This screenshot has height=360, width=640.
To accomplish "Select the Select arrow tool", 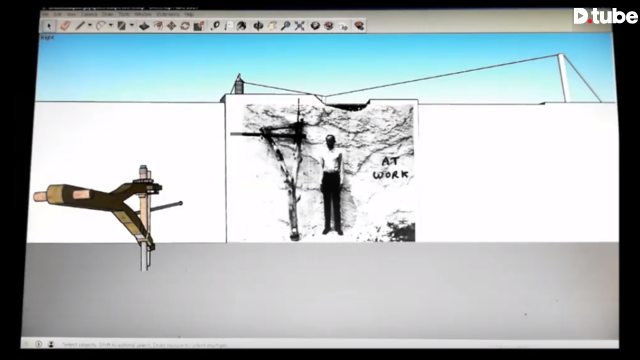I will click(49, 27).
